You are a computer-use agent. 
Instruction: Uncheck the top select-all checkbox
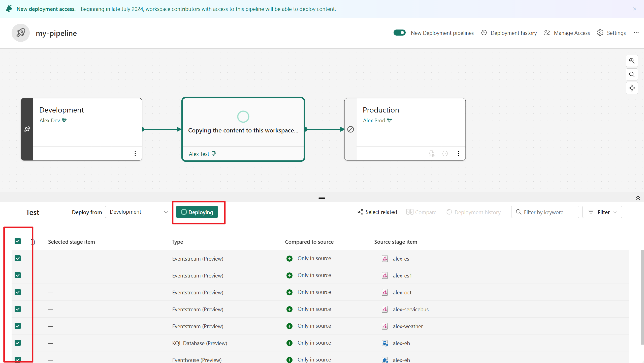point(18,241)
